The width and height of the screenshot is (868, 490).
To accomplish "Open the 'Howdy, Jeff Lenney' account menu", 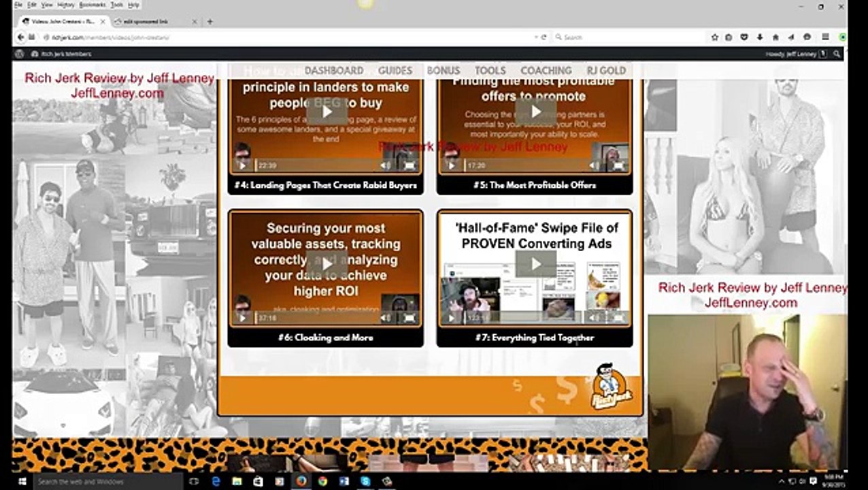I will (x=796, y=54).
